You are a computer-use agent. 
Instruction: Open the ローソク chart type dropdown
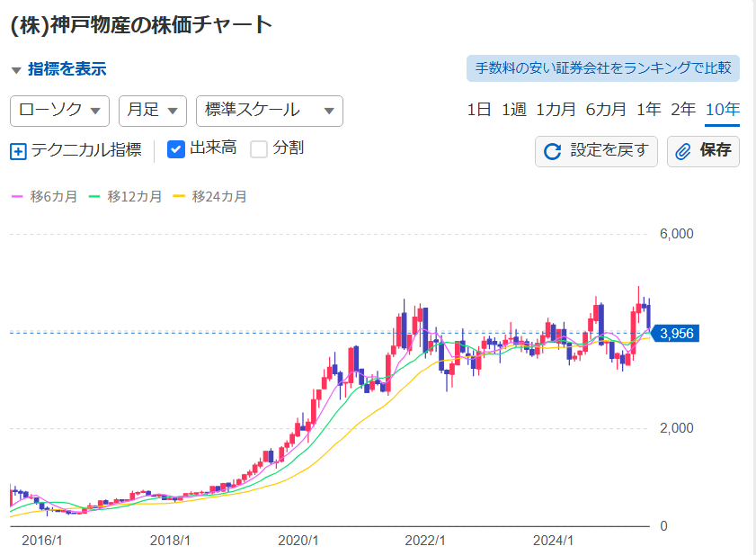pyautogui.click(x=59, y=111)
